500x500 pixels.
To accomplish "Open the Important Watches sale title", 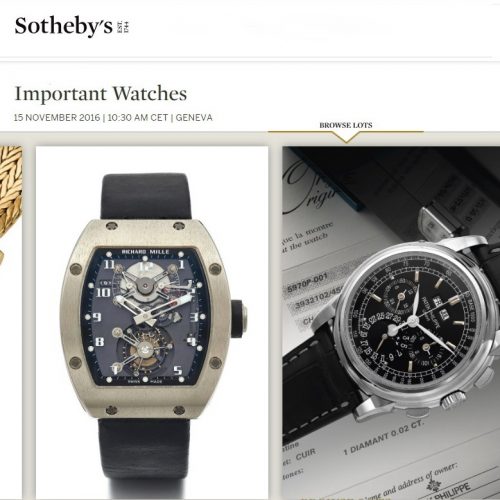I will tap(101, 94).
